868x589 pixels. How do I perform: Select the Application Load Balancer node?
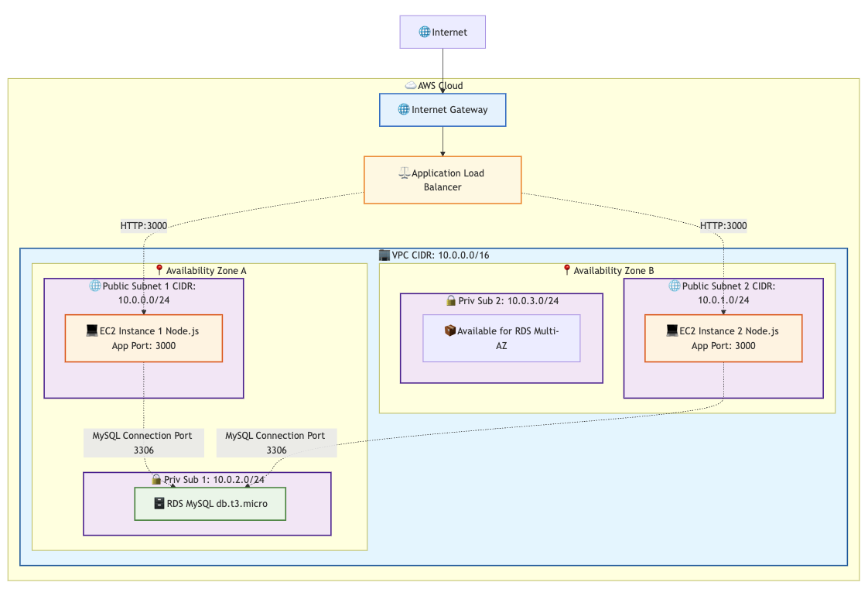(443, 180)
